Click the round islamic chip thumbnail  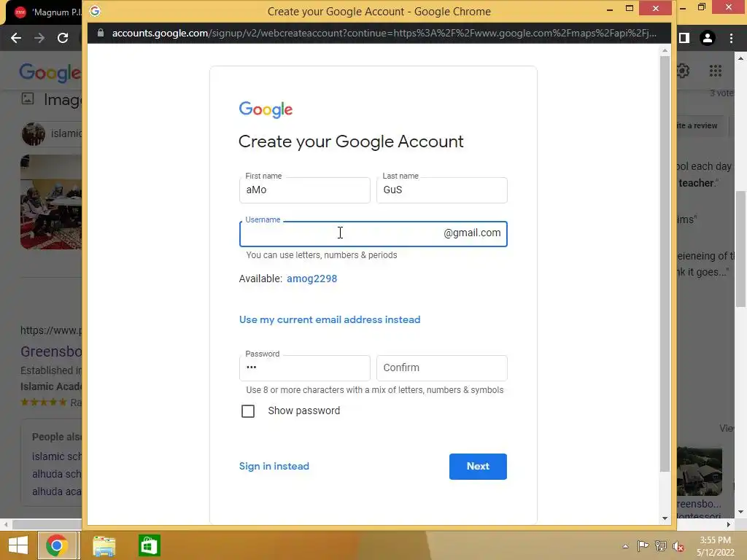coord(34,134)
